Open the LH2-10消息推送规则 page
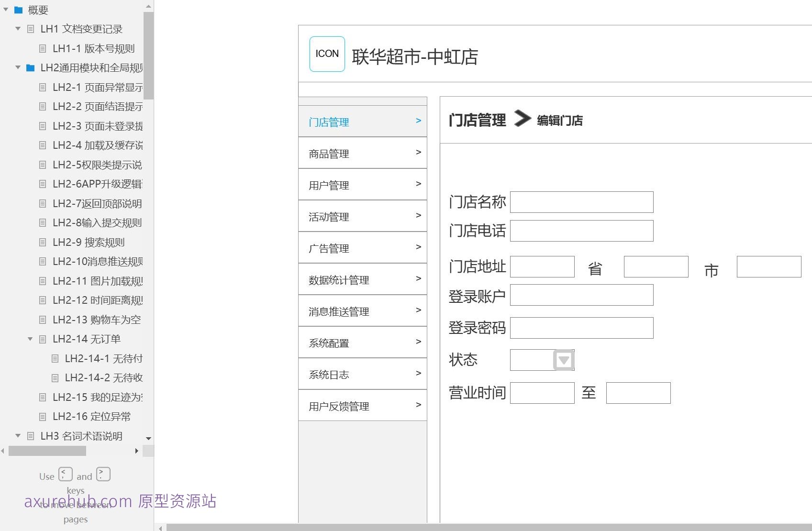Viewport: 812px width, 531px height. coord(98,262)
